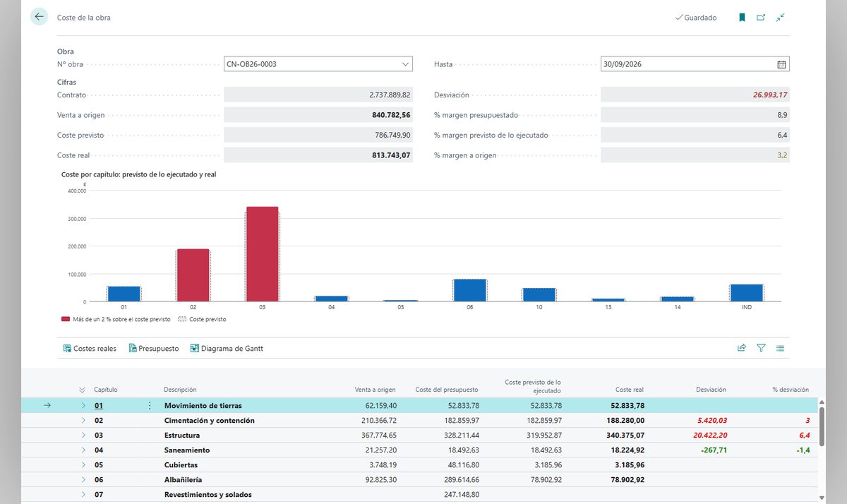Open the calendar picker for Hasta date

click(781, 64)
